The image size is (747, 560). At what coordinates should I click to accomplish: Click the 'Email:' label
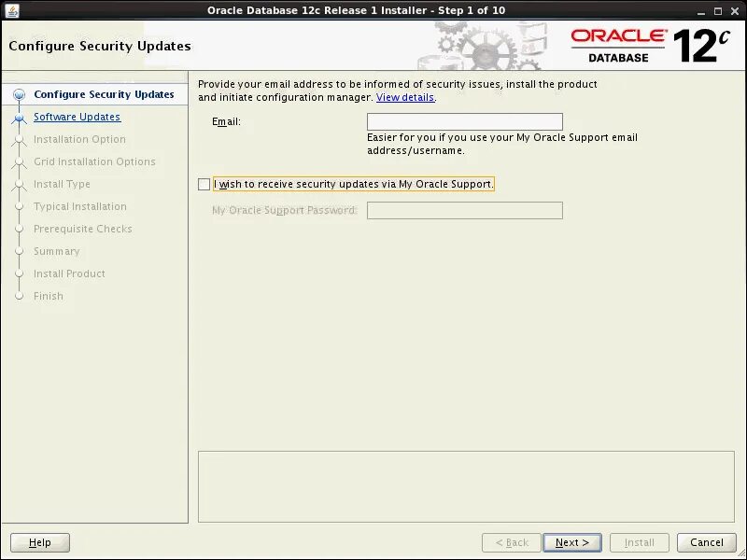click(x=226, y=122)
